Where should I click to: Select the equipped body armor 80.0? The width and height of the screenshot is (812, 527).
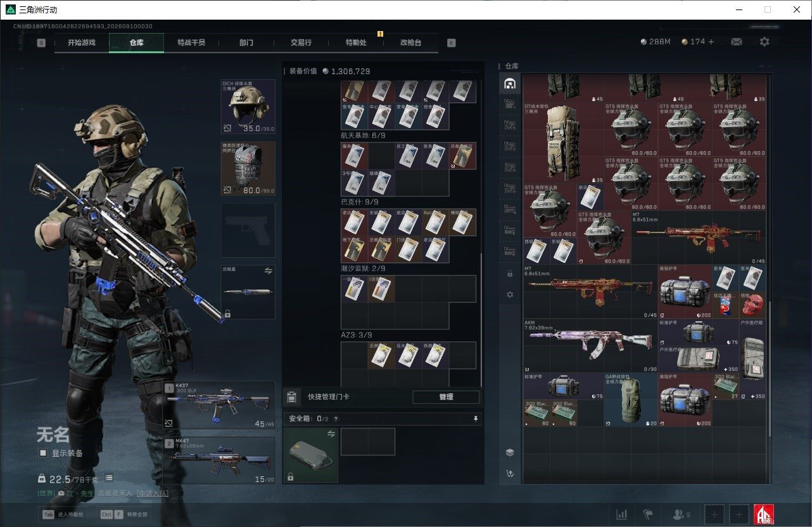248,168
